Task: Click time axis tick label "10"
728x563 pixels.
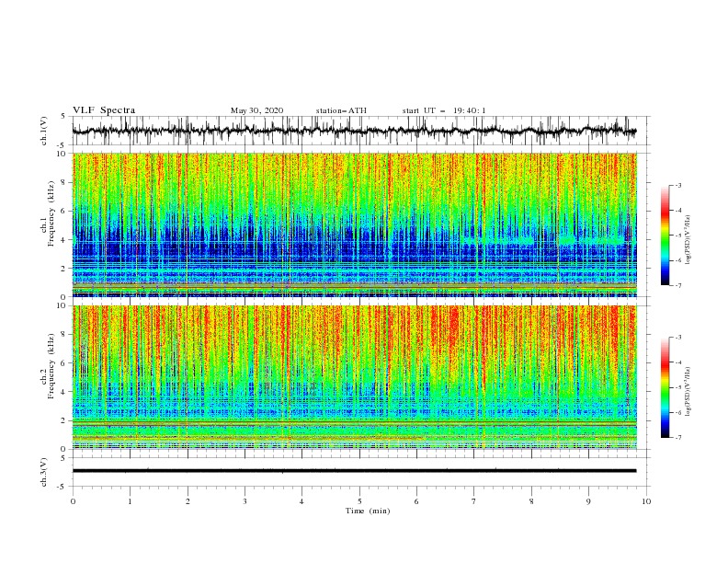Action: click(x=646, y=501)
